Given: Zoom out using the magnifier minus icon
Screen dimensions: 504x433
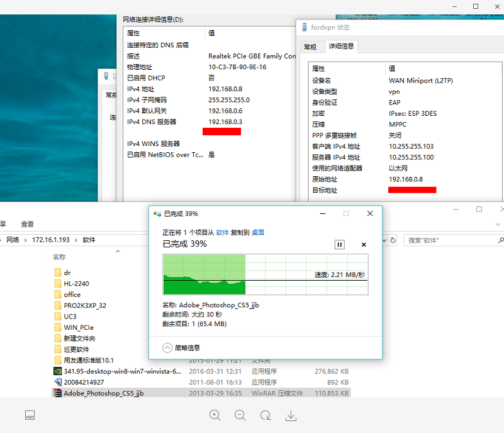Looking at the screenshot, I should pyautogui.click(x=240, y=415).
